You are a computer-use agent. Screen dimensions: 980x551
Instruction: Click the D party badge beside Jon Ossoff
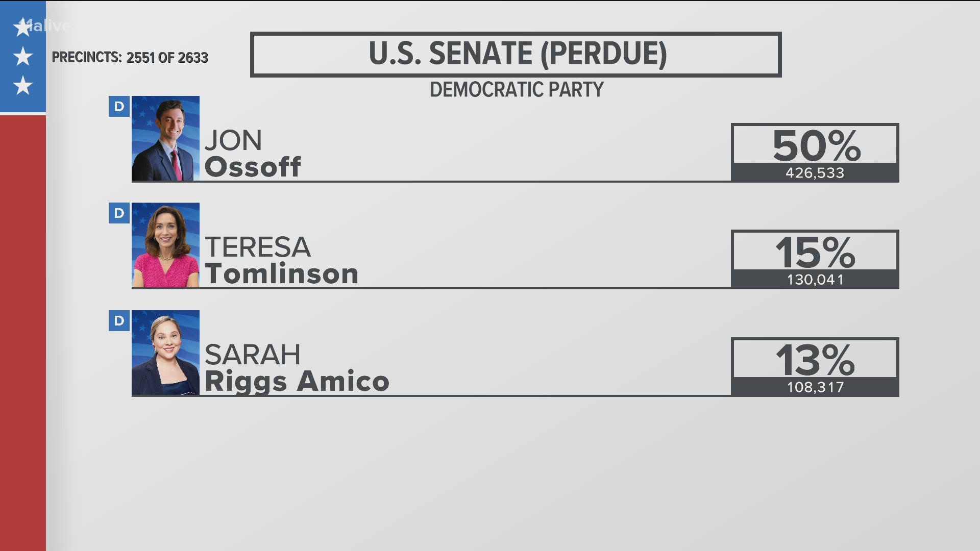coord(119,107)
